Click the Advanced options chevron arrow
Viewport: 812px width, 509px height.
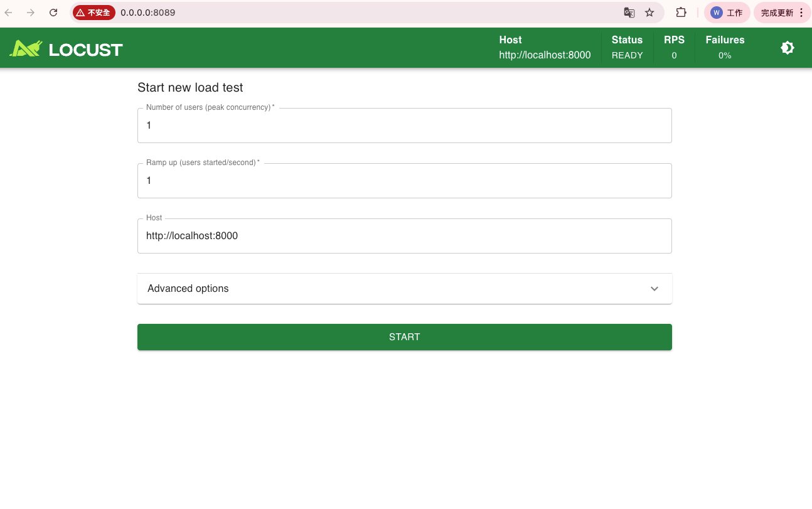point(654,289)
